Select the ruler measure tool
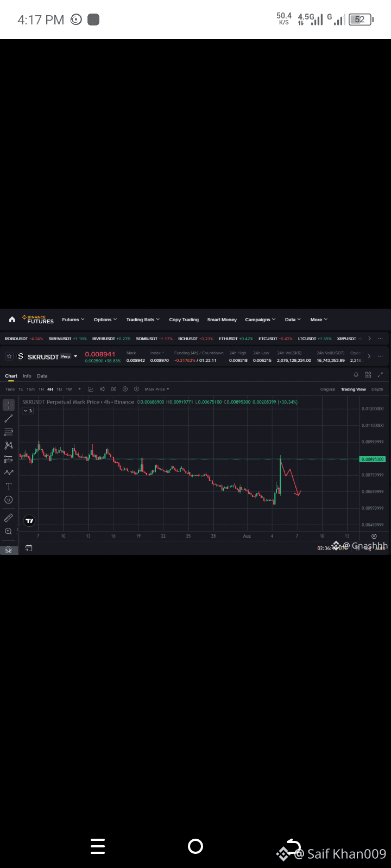Screen dimensions: 391x868 (x=9, y=518)
